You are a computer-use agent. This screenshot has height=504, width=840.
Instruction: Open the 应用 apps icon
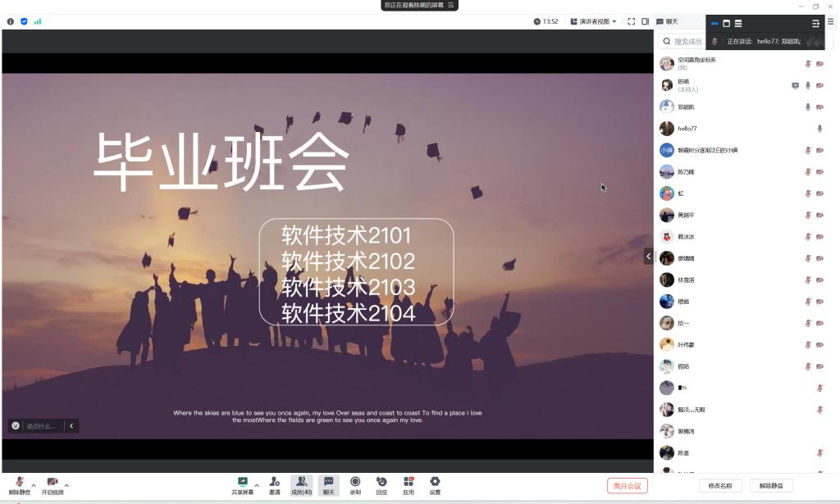(409, 482)
